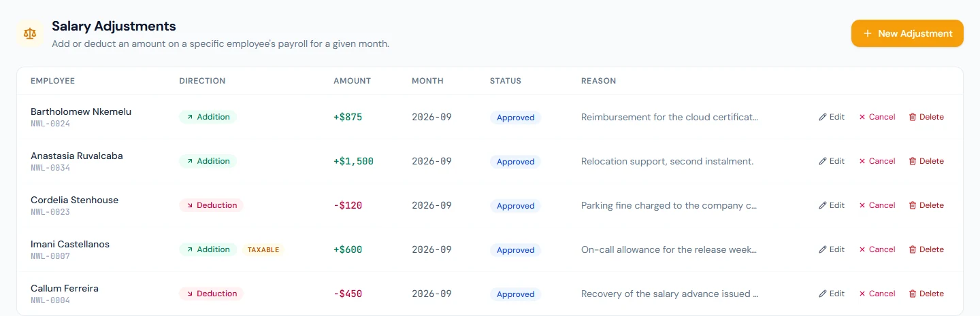Click the parking fine reason text
The width and height of the screenshot is (980, 316).
[x=670, y=205]
